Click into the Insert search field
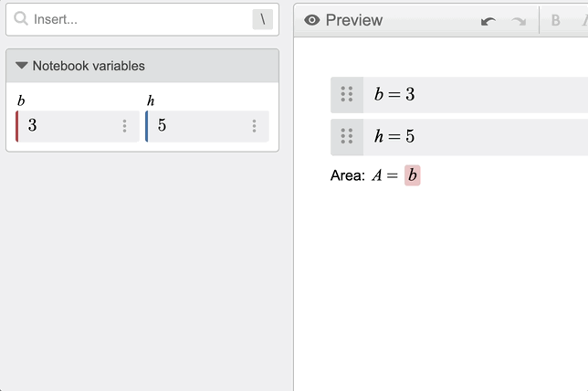 [142, 19]
